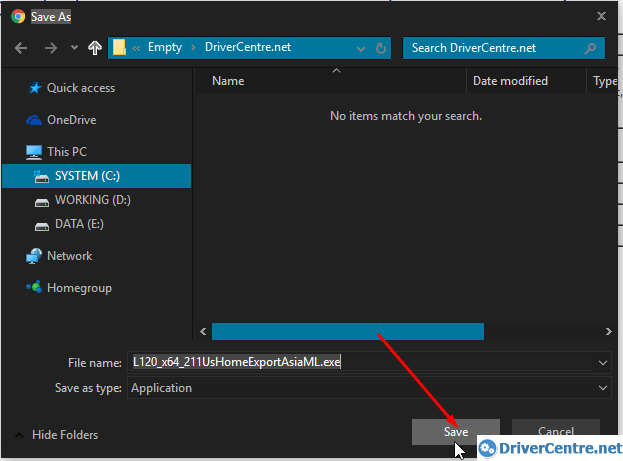
Task: Open OneDrive in the sidebar
Action: coord(72,120)
